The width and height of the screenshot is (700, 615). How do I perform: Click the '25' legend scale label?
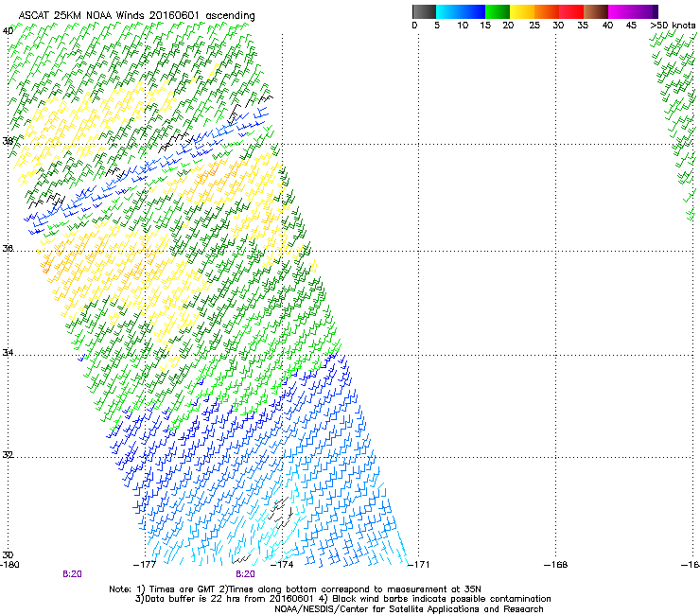pyautogui.click(x=534, y=26)
